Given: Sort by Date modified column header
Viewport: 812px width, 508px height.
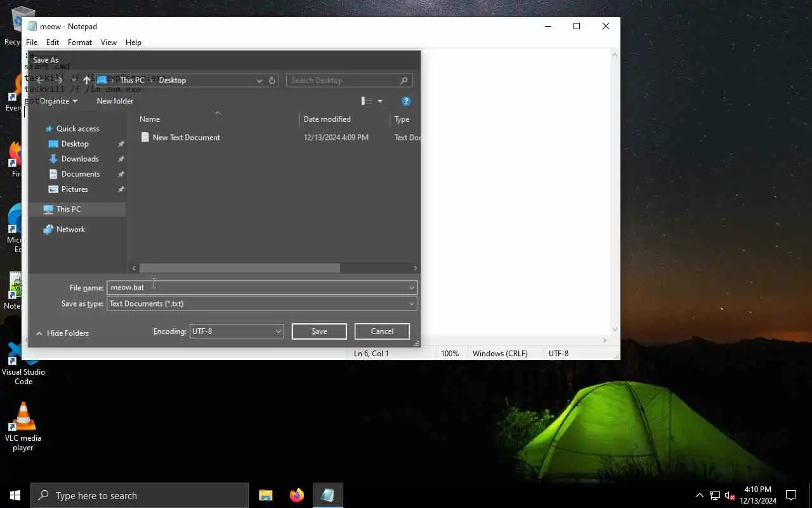Looking at the screenshot, I should (x=327, y=119).
